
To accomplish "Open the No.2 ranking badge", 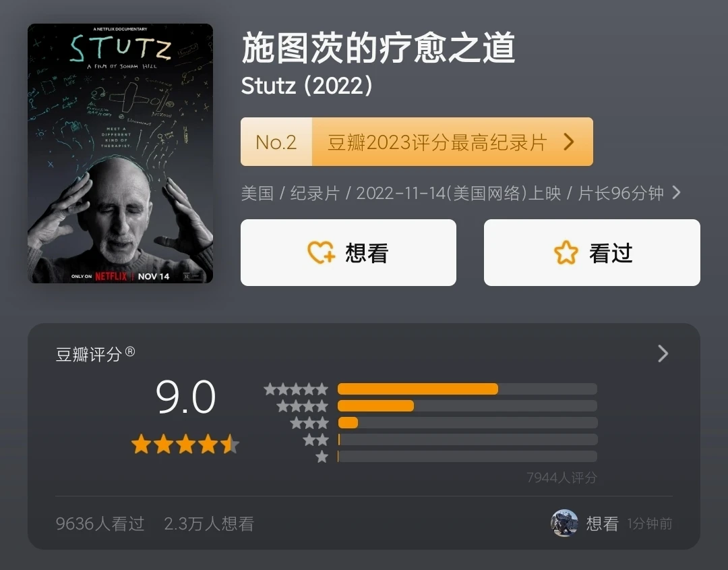I will click(x=276, y=142).
